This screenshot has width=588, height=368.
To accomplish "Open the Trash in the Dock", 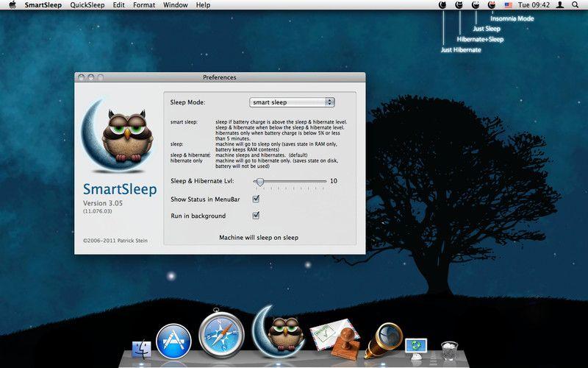I will [x=449, y=351].
